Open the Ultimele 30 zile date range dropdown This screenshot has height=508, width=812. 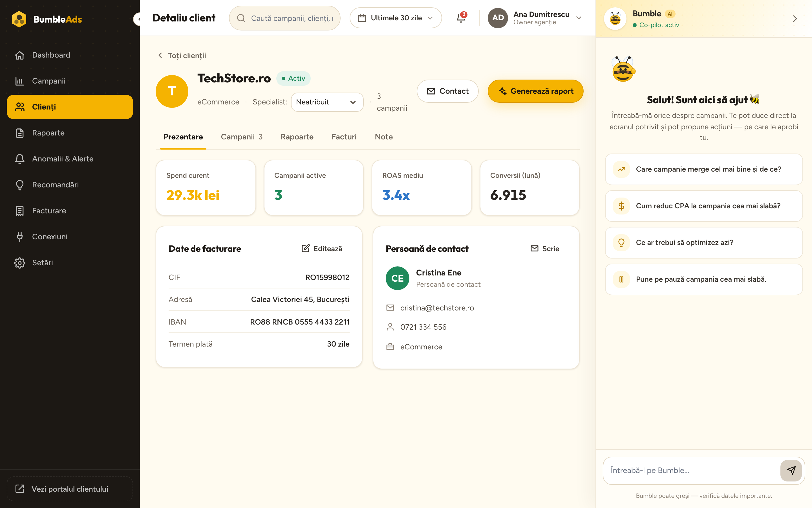[396, 18]
